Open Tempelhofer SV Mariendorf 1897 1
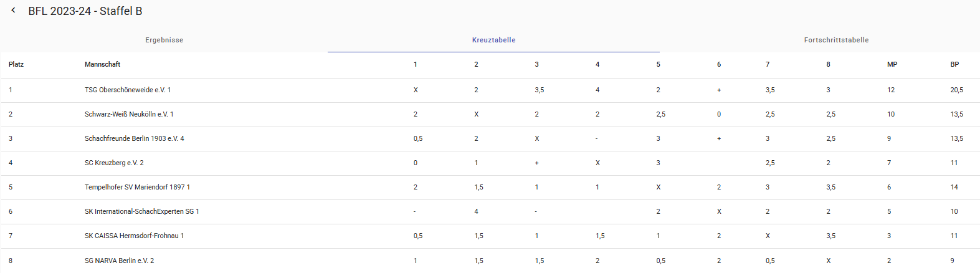 [x=137, y=187]
